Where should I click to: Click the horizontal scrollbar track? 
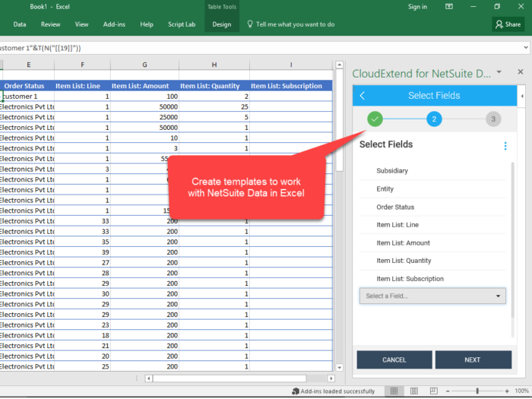pyautogui.click(x=316, y=378)
